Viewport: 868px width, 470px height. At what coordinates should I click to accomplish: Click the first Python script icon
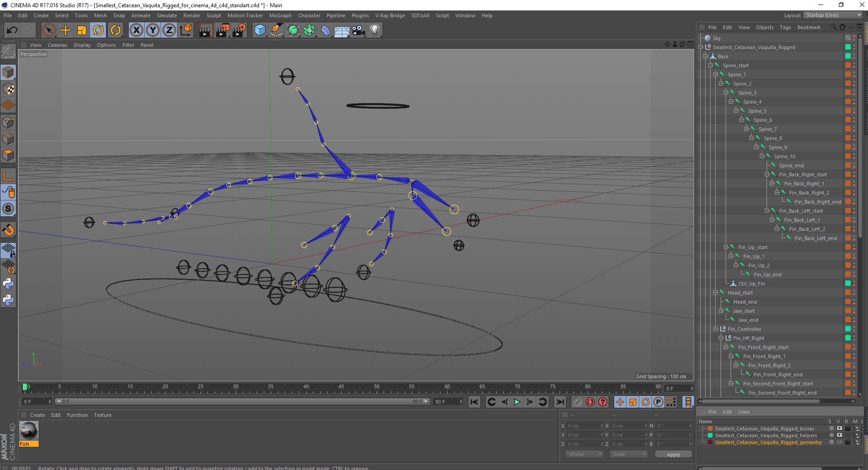point(8,284)
